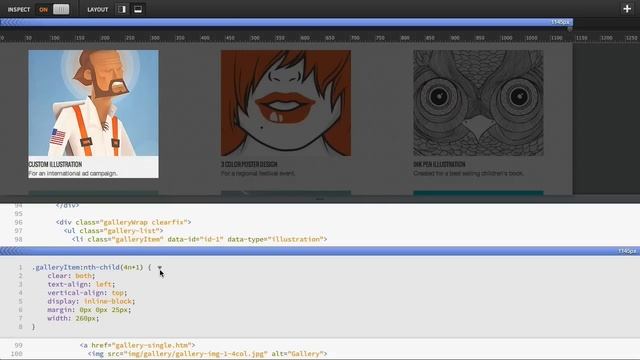Click the 'text-align: left;' CSS rule

pos(81,284)
